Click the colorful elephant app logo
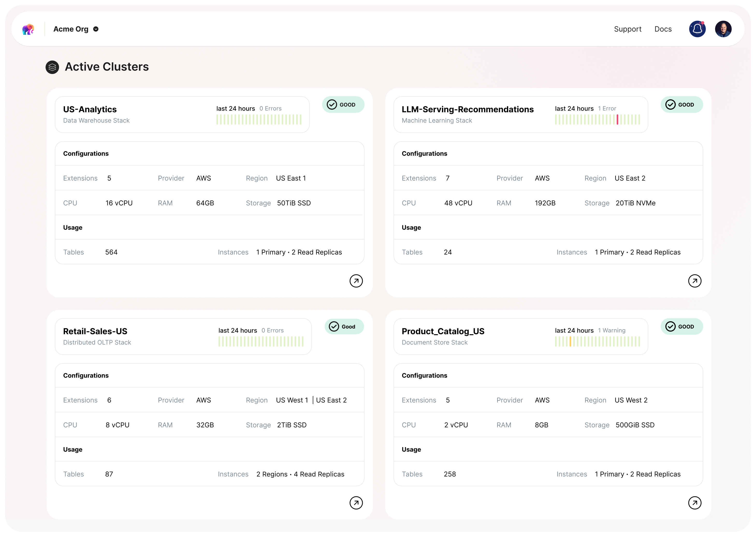The width and height of the screenshot is (756, 537). pos(28,29)
